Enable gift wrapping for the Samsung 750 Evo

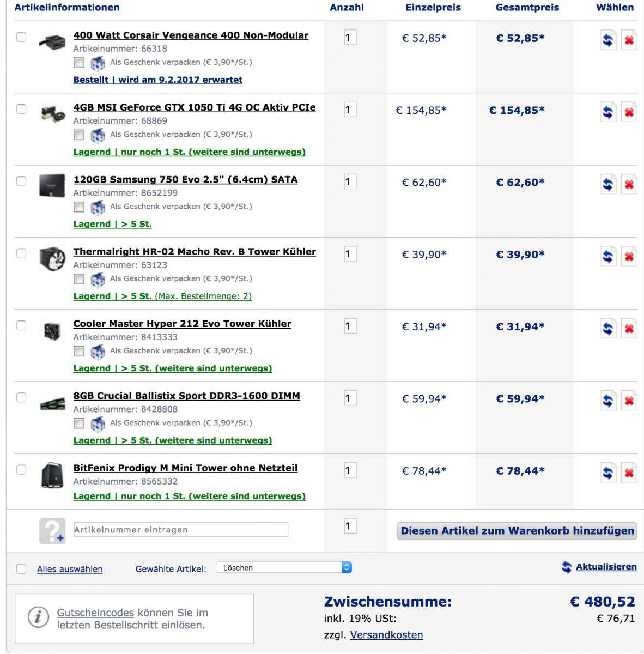point(79,207)
